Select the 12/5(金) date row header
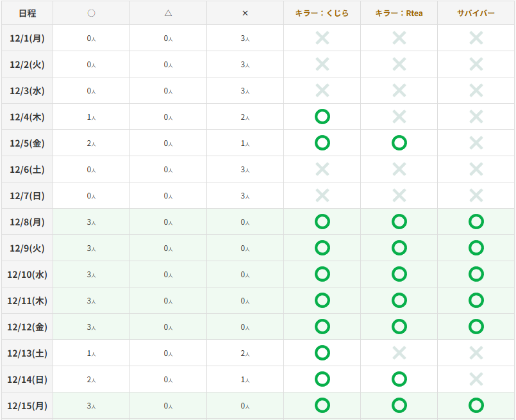Screen dimensions: 516x420 (28, 143)
